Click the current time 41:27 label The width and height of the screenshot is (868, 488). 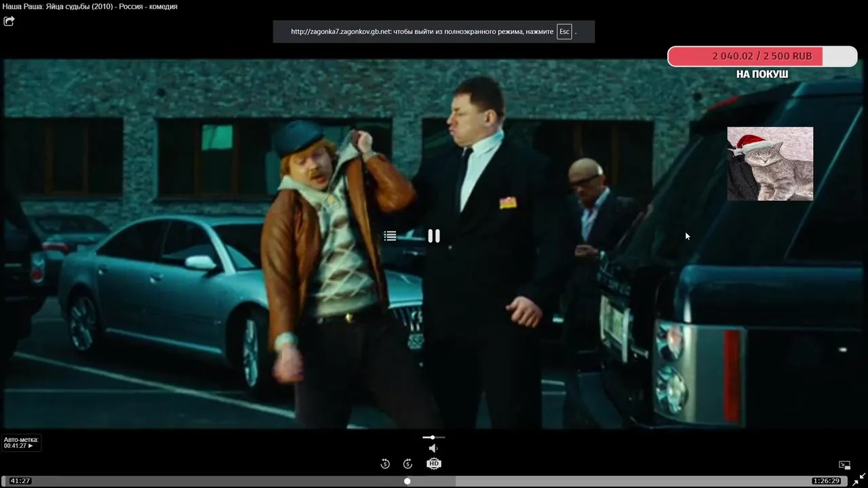pyautogui.click(x=20, y=481)
